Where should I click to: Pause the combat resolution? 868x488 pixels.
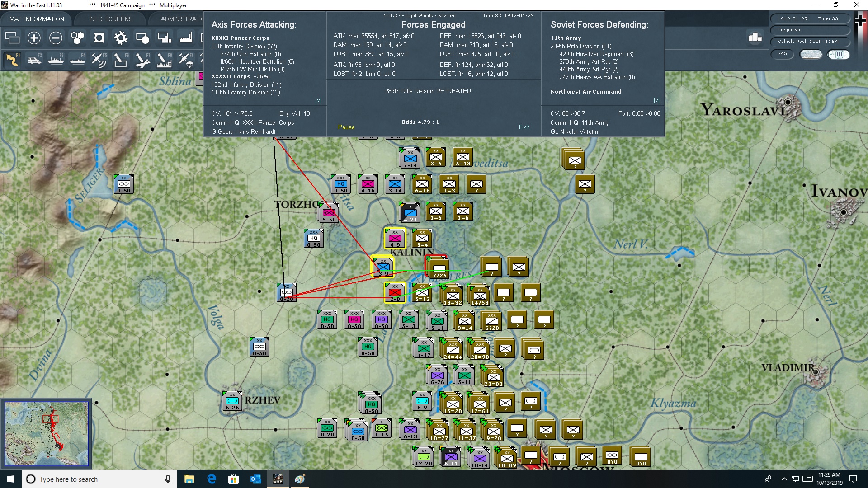point(346,127)
